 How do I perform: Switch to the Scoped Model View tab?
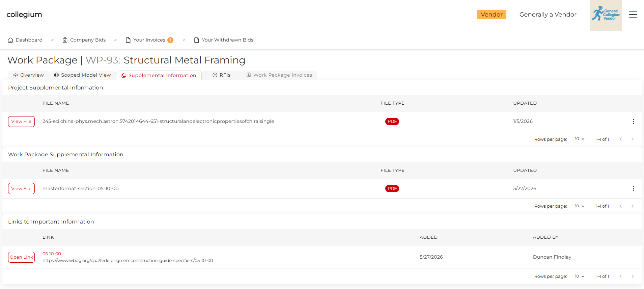coord(82,75)
